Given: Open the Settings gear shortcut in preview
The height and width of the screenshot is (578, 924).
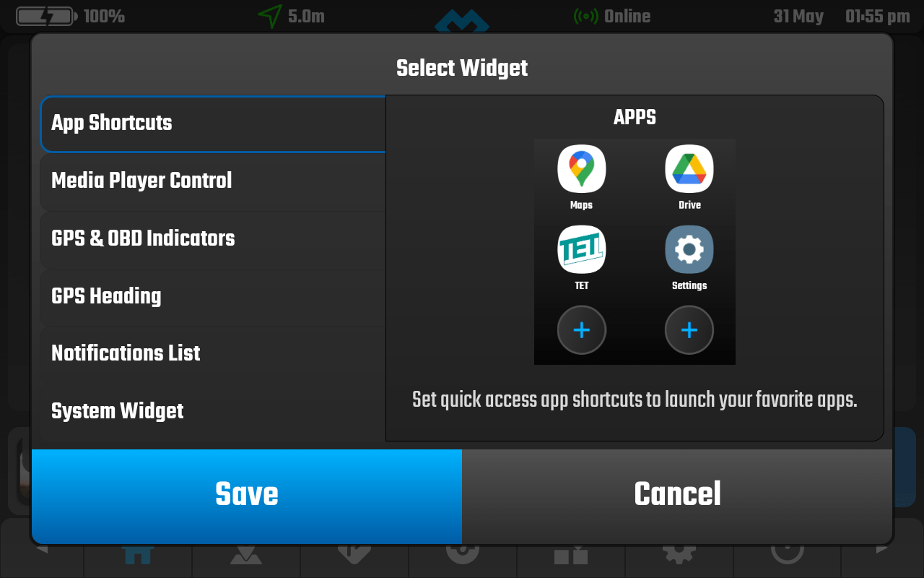Looking at the screenshot, I should click(689, 250).
